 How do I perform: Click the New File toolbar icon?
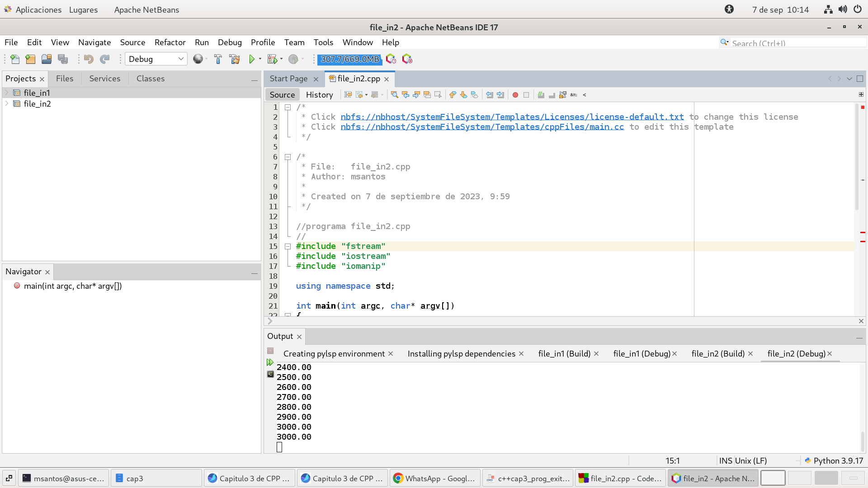coord(15,59)
